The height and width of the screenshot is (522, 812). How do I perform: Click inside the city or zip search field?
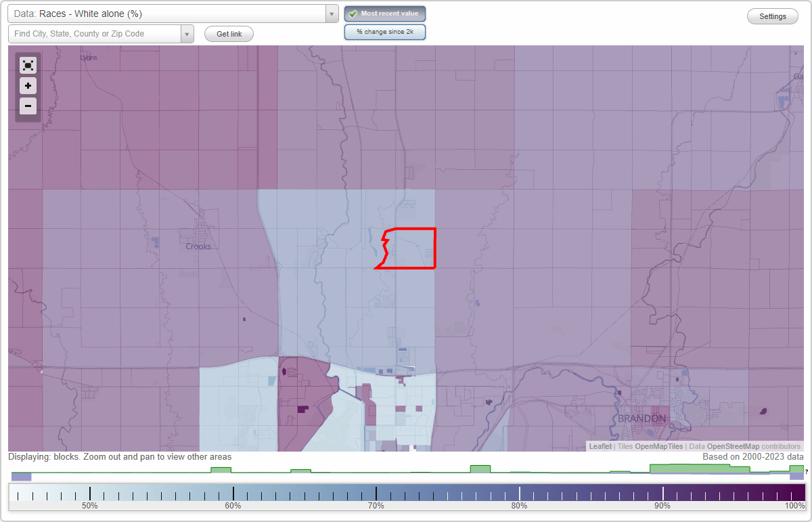point(95,34)
